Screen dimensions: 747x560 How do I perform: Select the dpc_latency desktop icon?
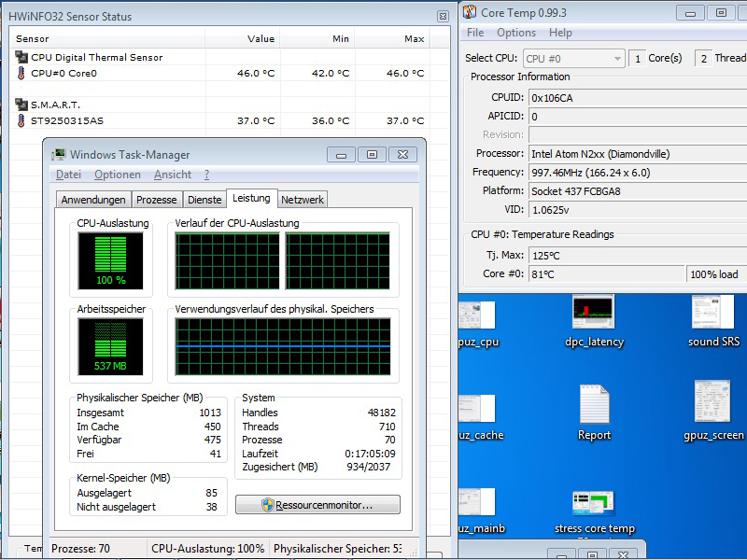(x=594, y=320)
